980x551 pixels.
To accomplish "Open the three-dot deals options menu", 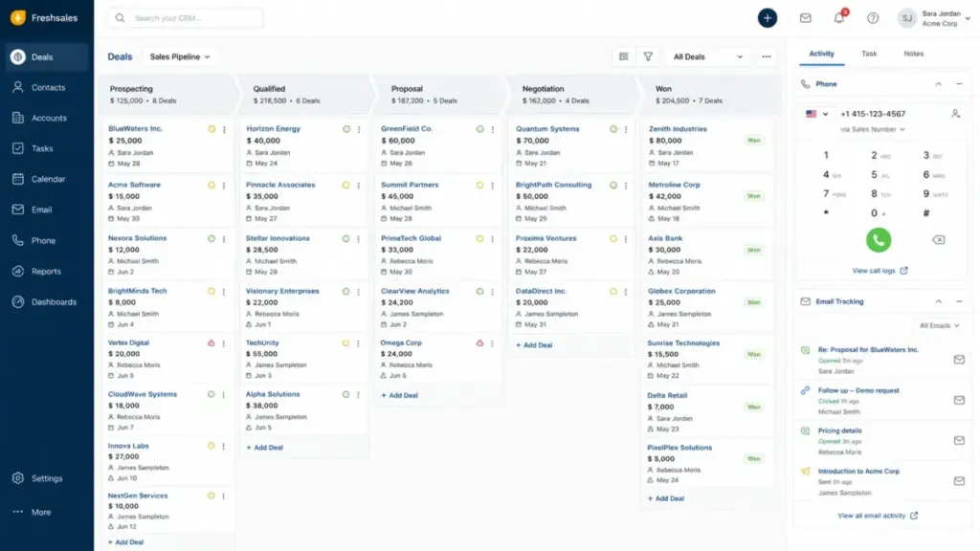I will pos(767,56).
